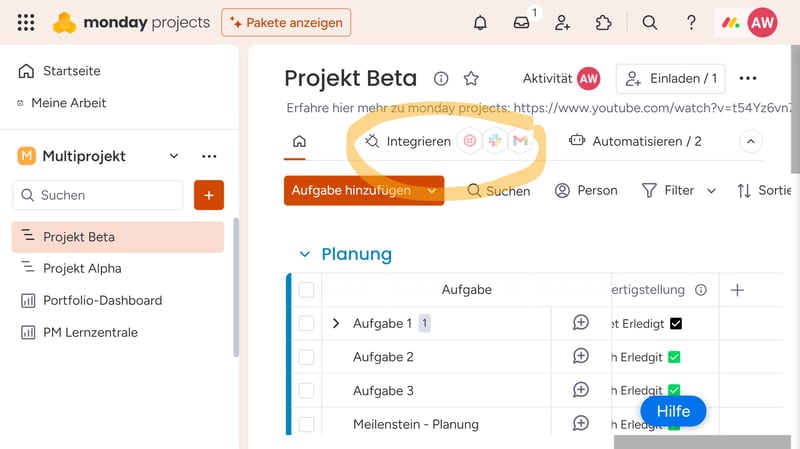Open the help question mark icon

pyautogui.click(x=691, y=22)
